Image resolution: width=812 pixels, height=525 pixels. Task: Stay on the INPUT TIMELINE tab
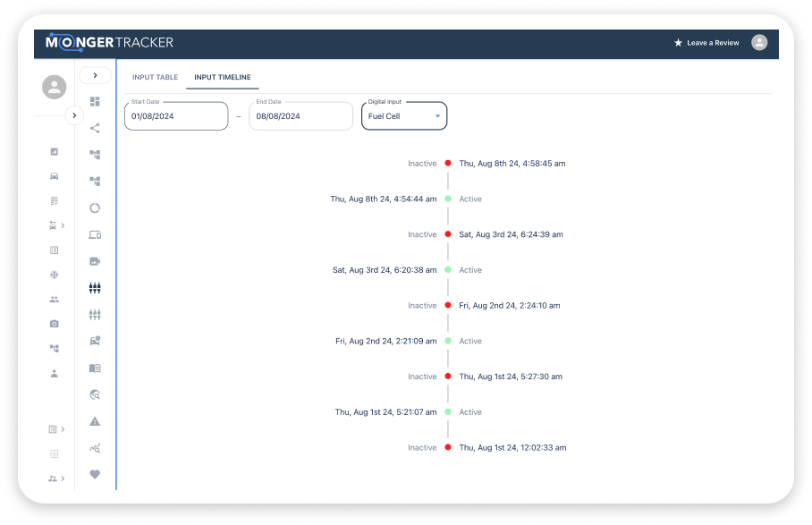click(222, 77)
